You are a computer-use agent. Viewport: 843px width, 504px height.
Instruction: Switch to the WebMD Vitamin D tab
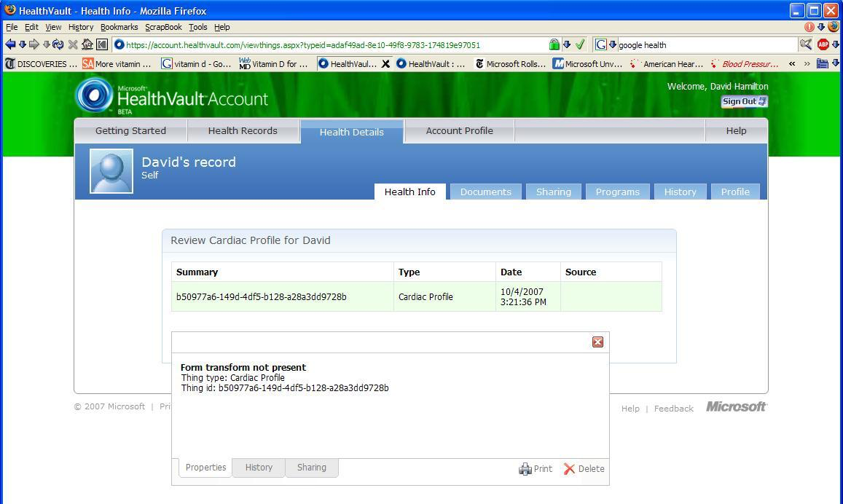(x=274, y=64)
